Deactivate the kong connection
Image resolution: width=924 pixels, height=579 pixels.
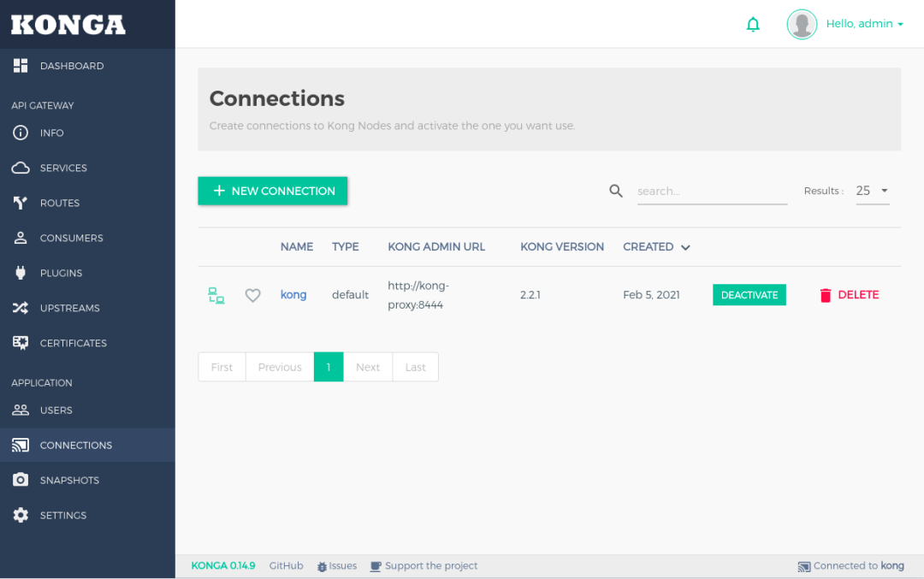pyautogui.click(x=749, y=295)
